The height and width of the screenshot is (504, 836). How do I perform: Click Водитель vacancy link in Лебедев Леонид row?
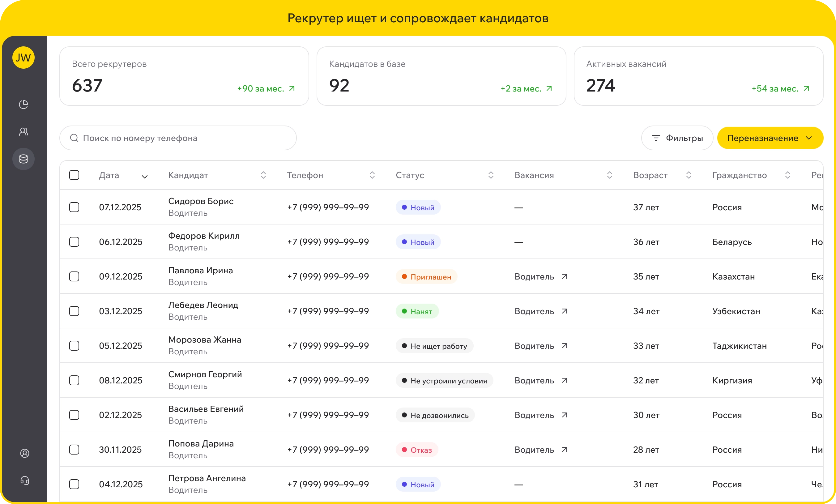tap(534, 311)
